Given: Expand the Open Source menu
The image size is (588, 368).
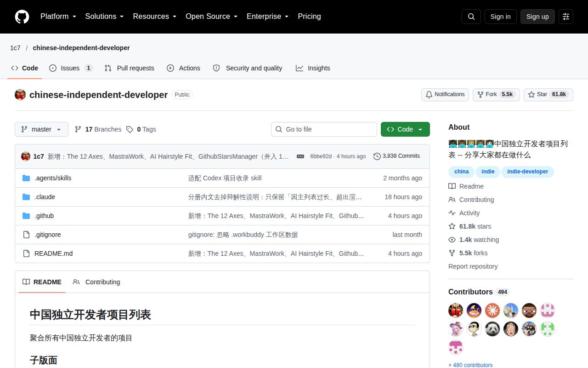Looking at the screenshot, I should (211, 17).
